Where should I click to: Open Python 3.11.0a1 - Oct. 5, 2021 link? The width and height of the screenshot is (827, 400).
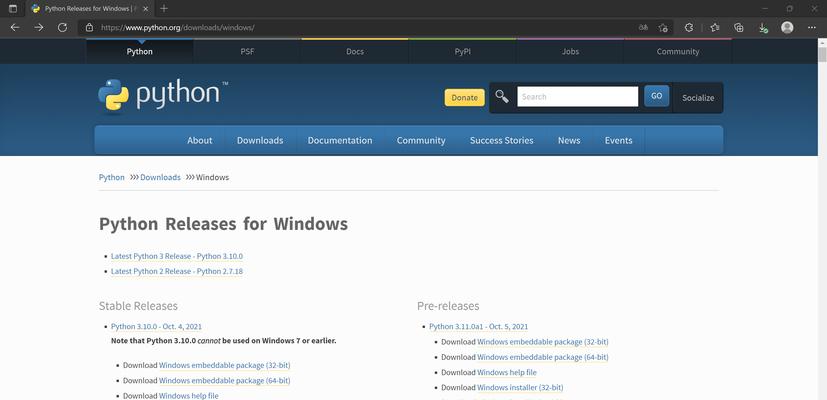[478, 327]
